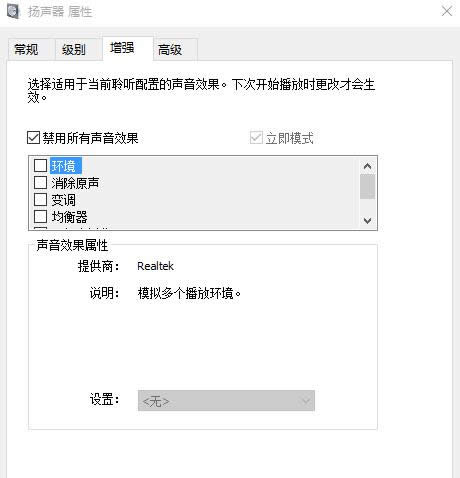Screen dimensions: 460x478
Task: Tick the 变调 effect checkbox
Action: click(x=40, y=200)
